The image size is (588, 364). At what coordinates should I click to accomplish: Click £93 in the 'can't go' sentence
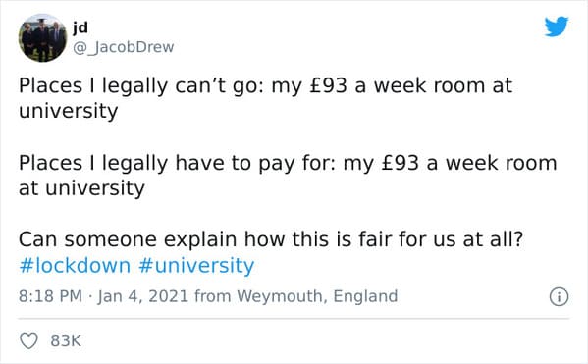click(329, 85)
